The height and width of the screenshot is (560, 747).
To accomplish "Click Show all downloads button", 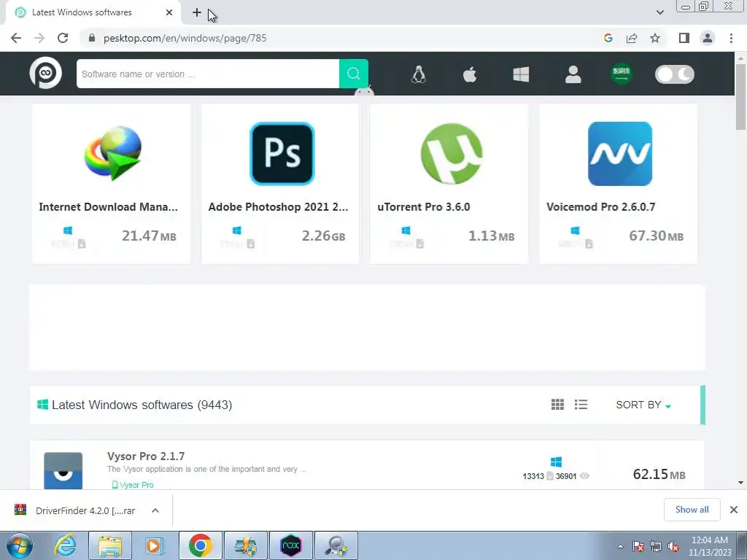I will click(x=692, y=510).
